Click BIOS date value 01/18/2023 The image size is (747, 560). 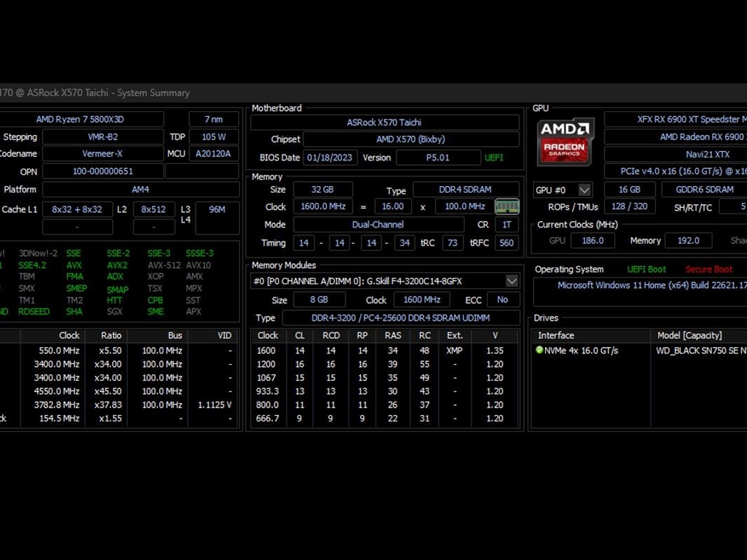coord(330,157)
